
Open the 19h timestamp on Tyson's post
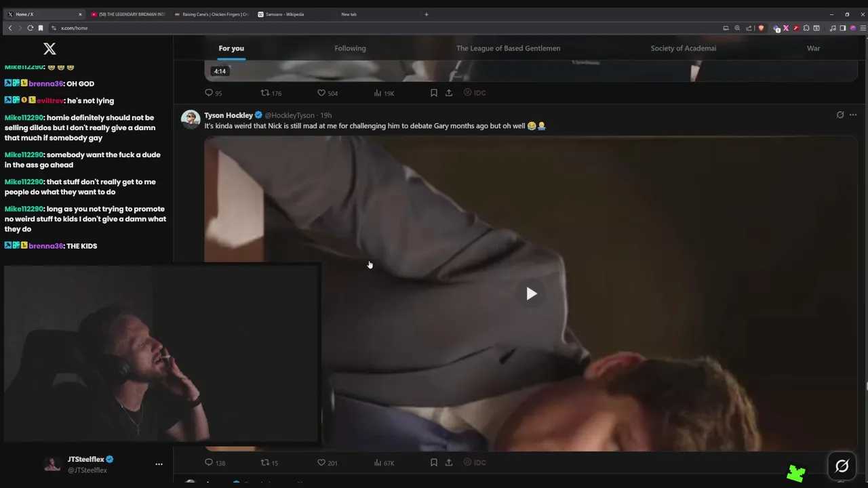pyautogui.click(x=326, y=115)
